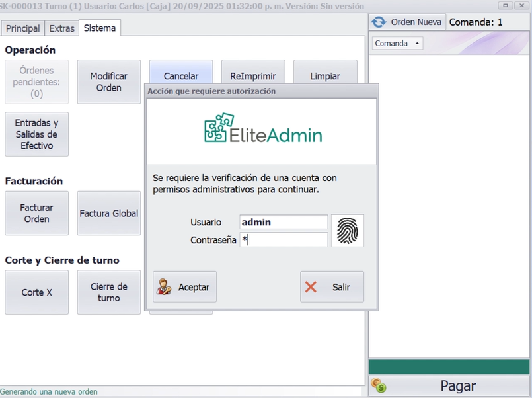Click the user key icon on Aceptar

pyautogui.click(x=164, y=287)
